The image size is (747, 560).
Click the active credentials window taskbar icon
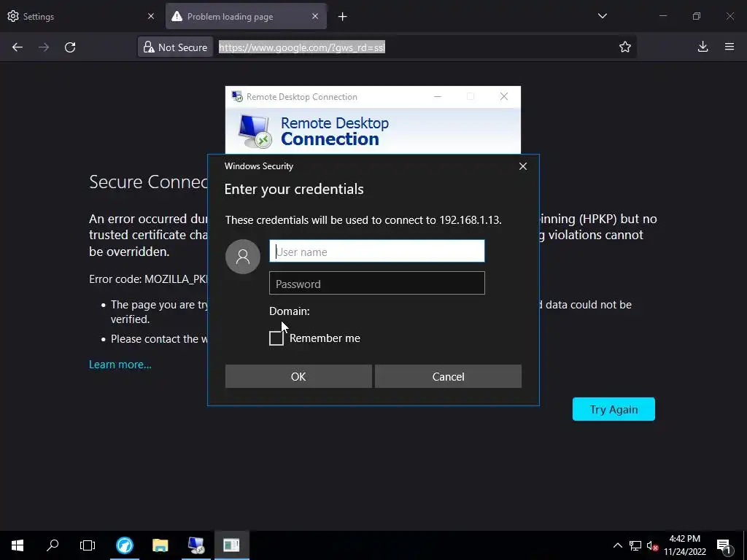tap(231, 545)
